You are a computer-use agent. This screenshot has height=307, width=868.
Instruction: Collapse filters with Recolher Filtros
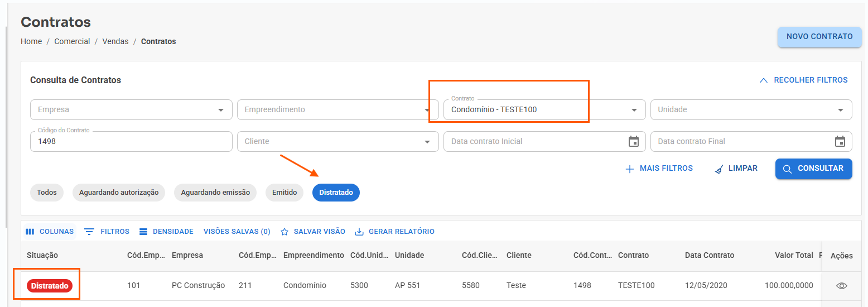pos(803,80)
